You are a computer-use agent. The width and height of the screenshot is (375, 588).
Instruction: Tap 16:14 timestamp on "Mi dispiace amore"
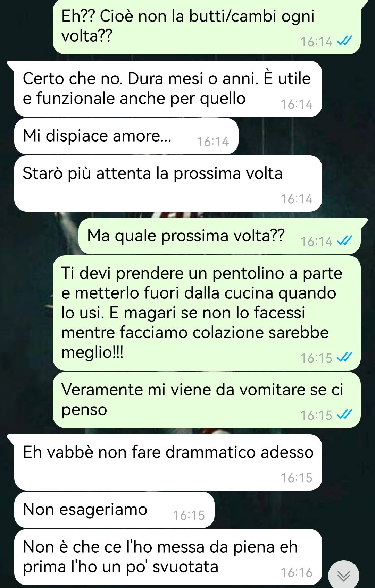point(213,142)
